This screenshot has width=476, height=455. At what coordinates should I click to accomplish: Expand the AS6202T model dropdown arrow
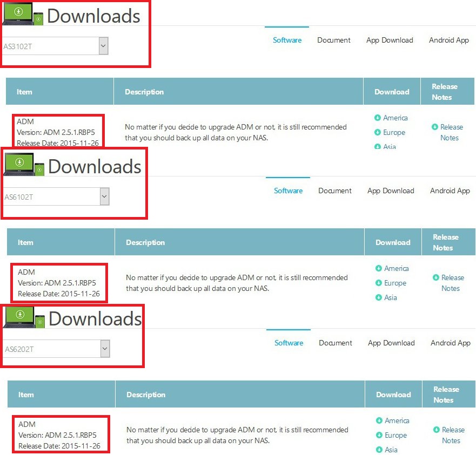click(105, 349)
